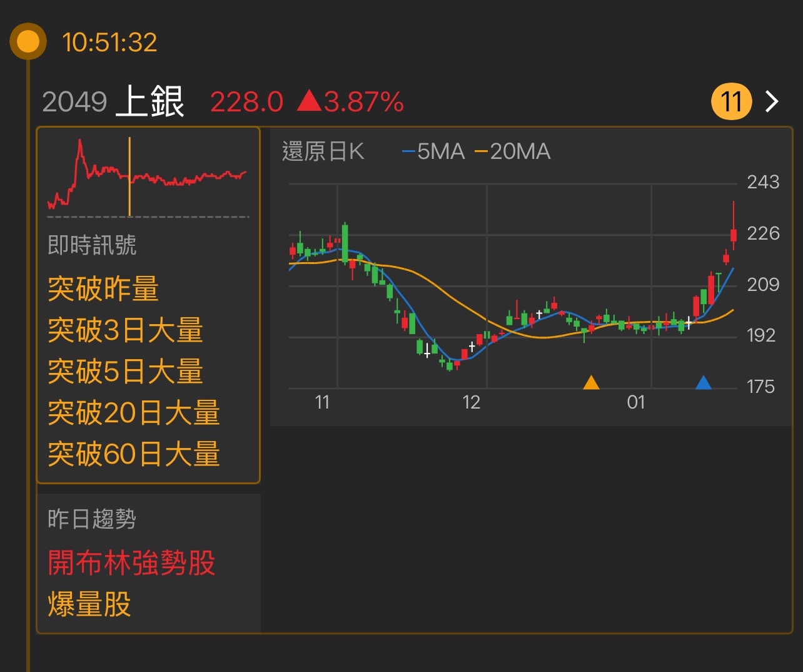Viewport: 803px width, 672px height.
Task: Toggle the 還原日K chart mode
Action: [x=323, y=151]
